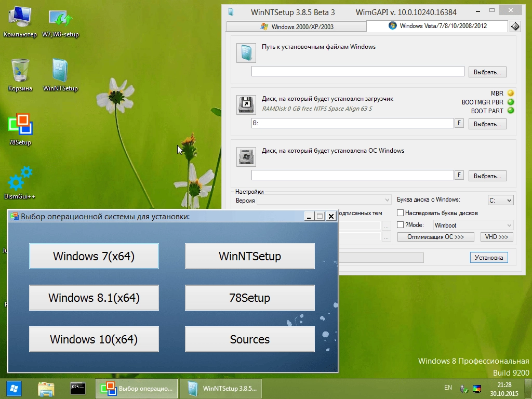Screen dimensions: 532x399
Task: Click the Windows install drive path field
Action: pyautogui.click(x=353, y=175)
